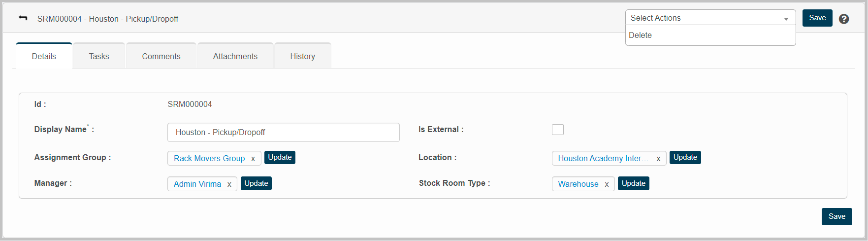The image size is (868, 241).
Task: Open the help question mark icon
Action: tap(844, 19)
